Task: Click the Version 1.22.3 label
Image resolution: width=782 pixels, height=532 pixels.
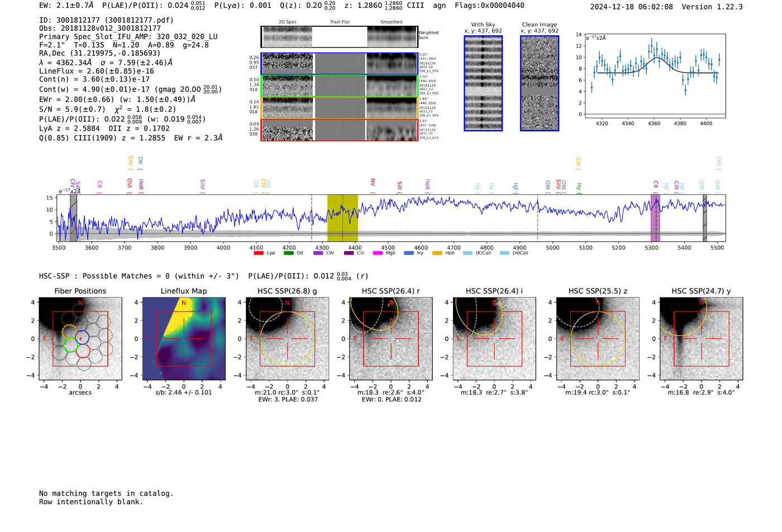Action: [x=712, y=7]
